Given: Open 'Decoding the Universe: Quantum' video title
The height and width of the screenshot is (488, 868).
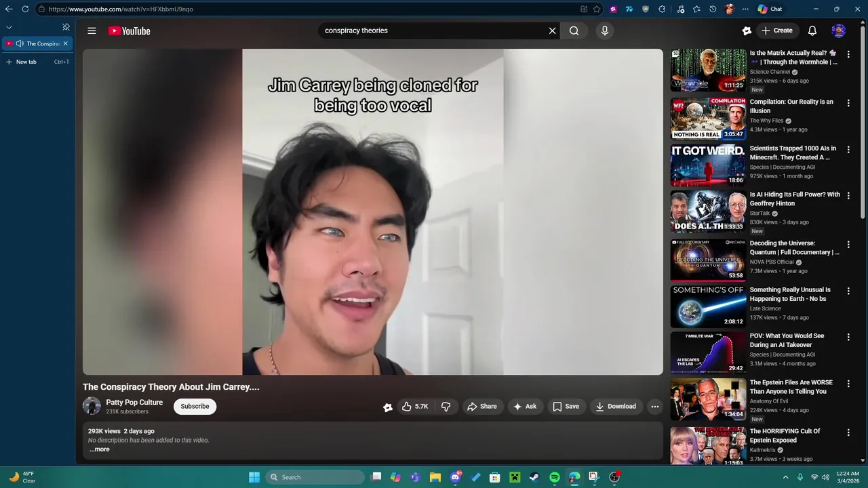Looking at the screenshot, I should coord(795,247).
